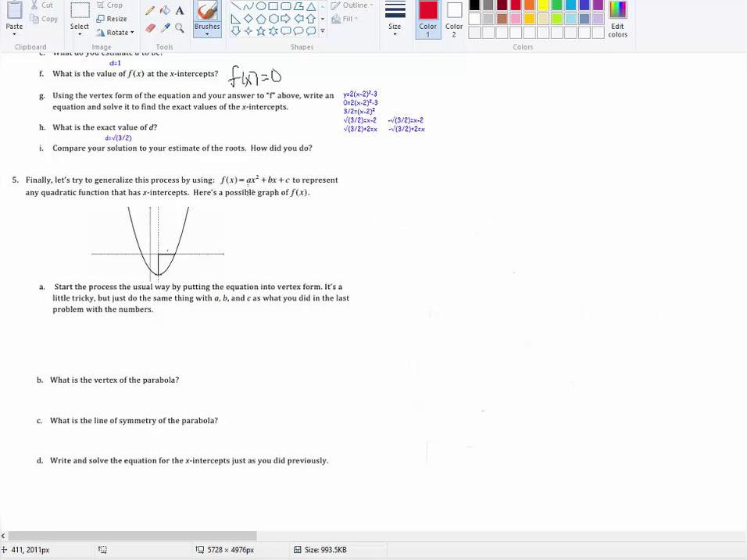747x560 pixels.
Task: Choose the green color swatch
Action: tap(557, 5)
